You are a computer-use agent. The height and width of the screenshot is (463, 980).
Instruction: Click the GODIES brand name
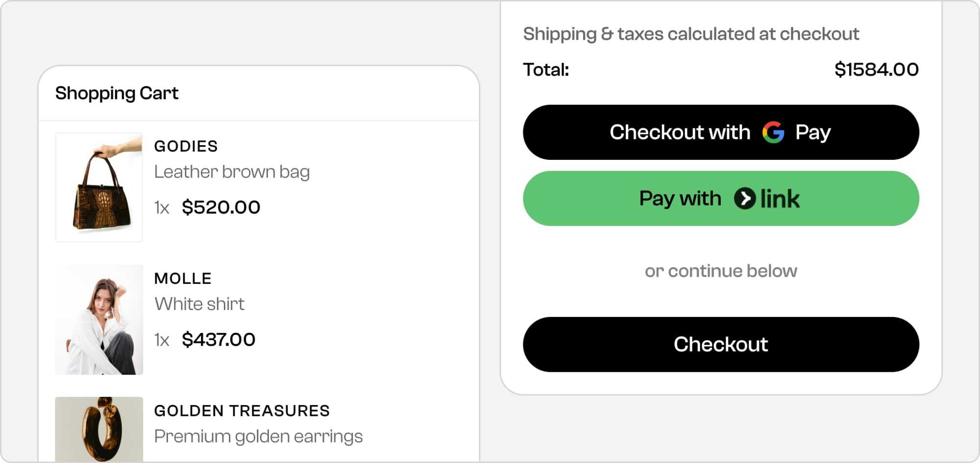(186, 146)
